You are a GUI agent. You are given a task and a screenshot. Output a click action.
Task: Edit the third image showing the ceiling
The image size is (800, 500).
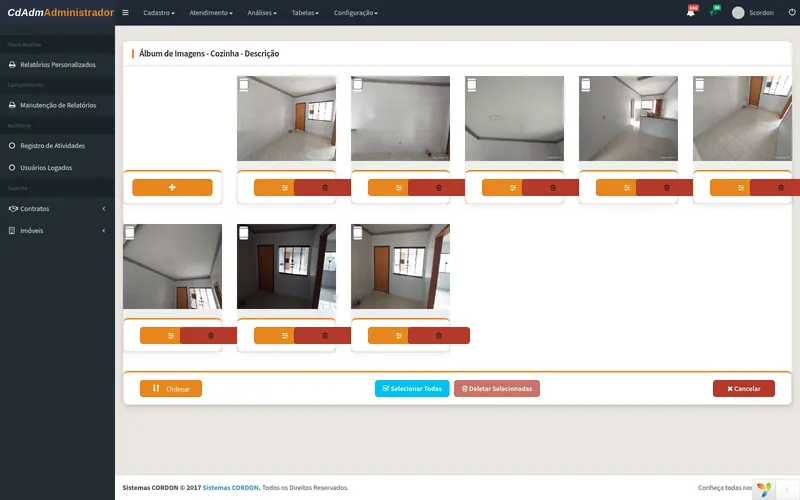click(502, 188)
